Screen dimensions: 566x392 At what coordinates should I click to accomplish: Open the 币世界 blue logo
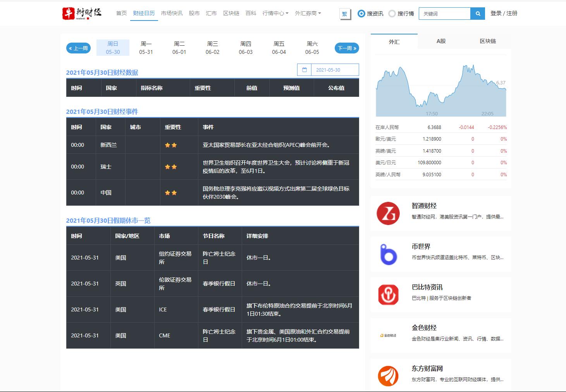click(x=388, y=254)
